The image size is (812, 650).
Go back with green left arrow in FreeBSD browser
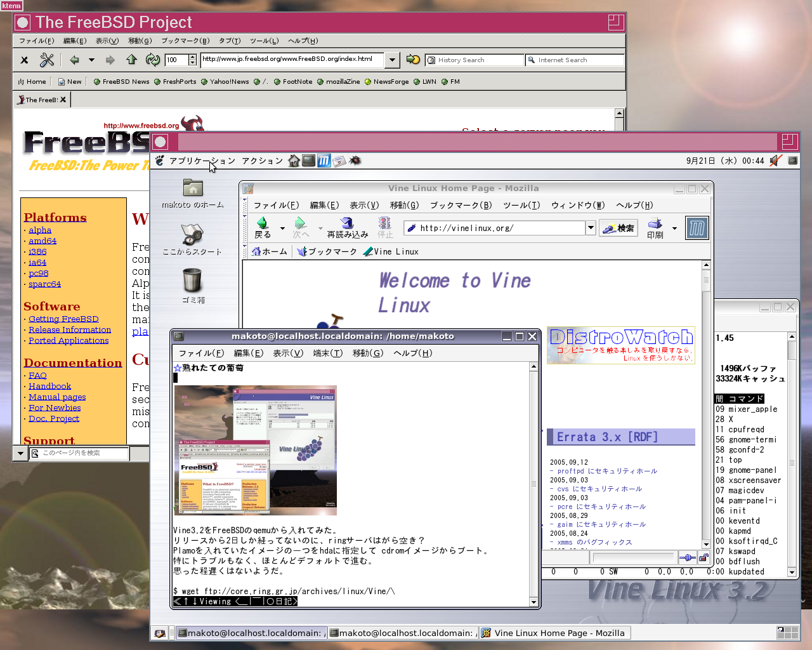coord(74,60)
